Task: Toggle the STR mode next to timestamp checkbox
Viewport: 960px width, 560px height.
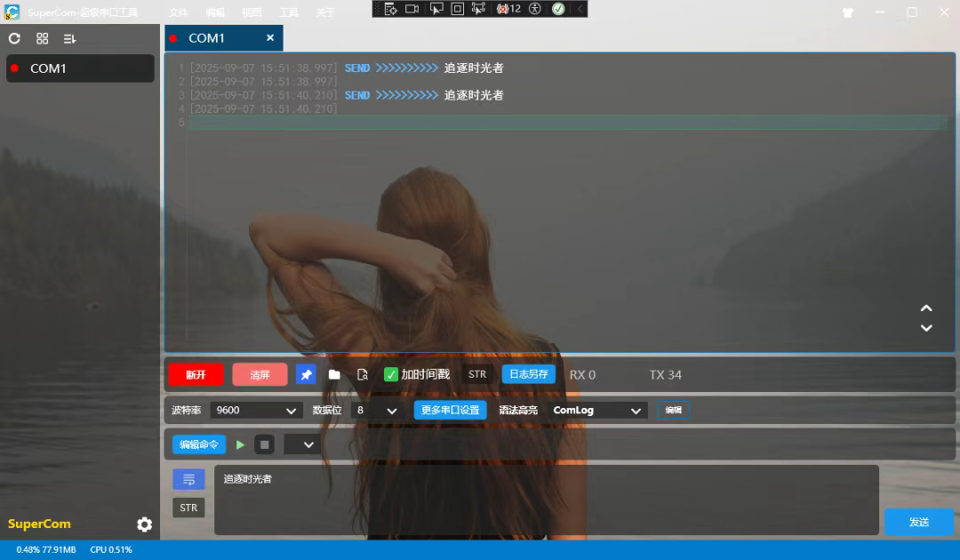Action: (477, 374)
